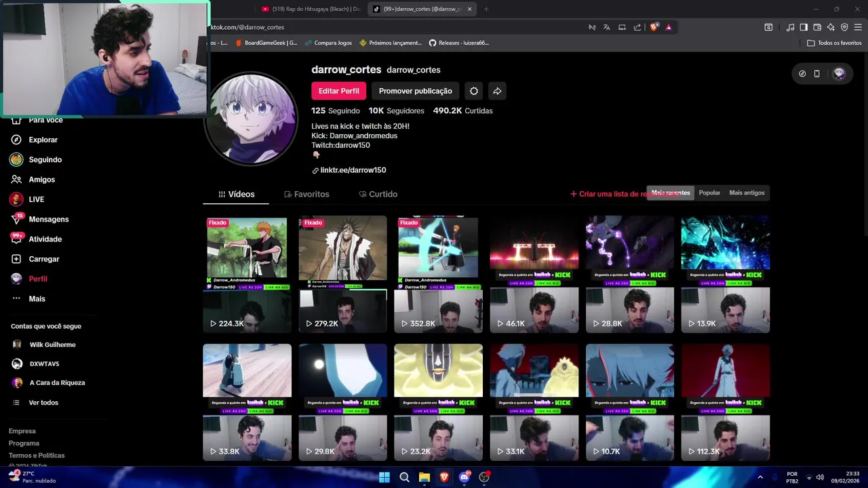This screenshot has height=488, width=868.
Task: Switch to Rap do Hitsugaya YouTube tab
Action: (x=311, y=9)
